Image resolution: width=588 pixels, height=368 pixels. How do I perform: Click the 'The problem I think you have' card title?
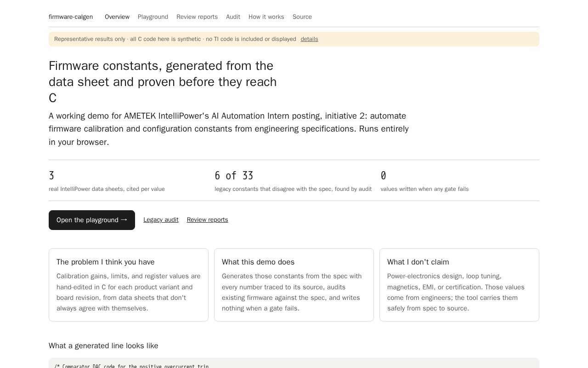tap(106, 262)
